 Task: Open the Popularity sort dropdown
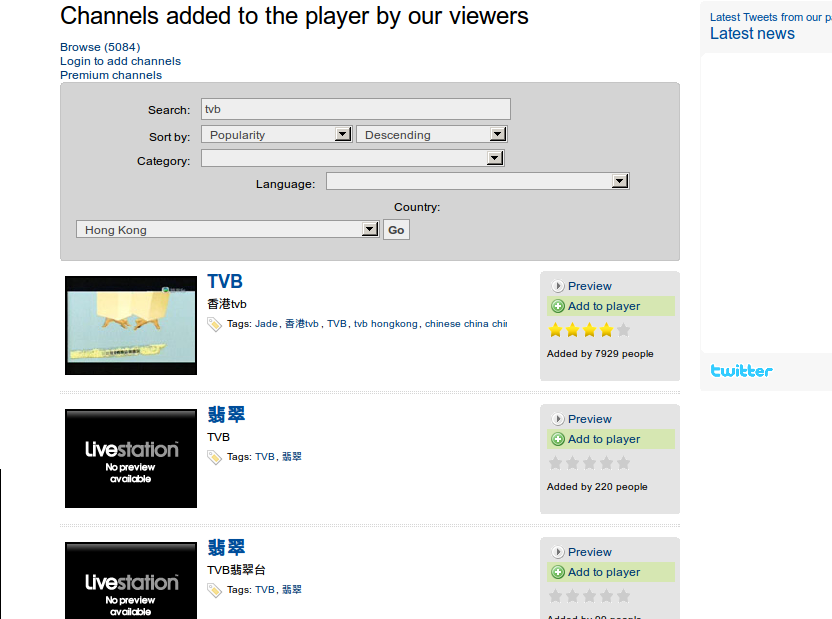276,135
